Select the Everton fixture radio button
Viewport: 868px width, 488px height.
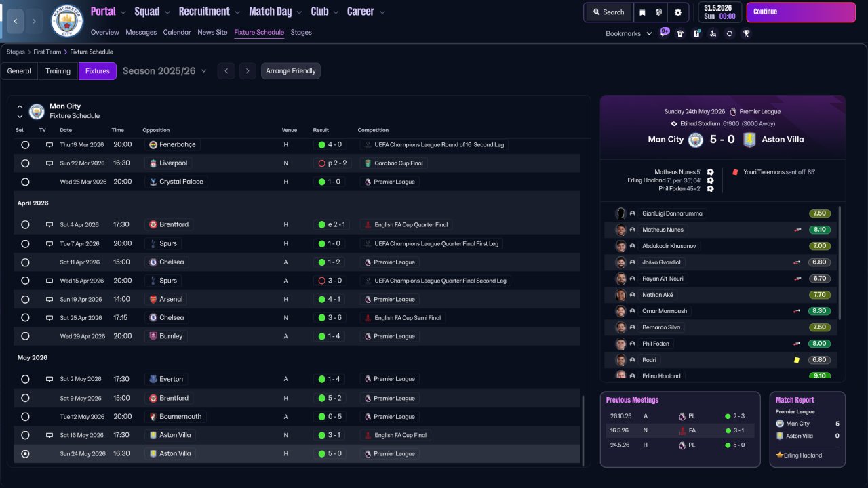[x=25, y=380]
